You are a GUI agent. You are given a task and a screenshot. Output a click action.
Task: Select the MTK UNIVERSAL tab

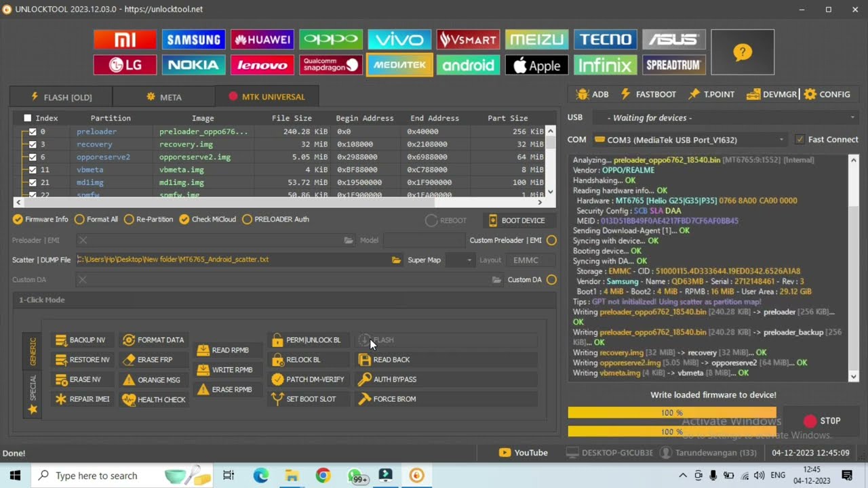tap(267, 97)
